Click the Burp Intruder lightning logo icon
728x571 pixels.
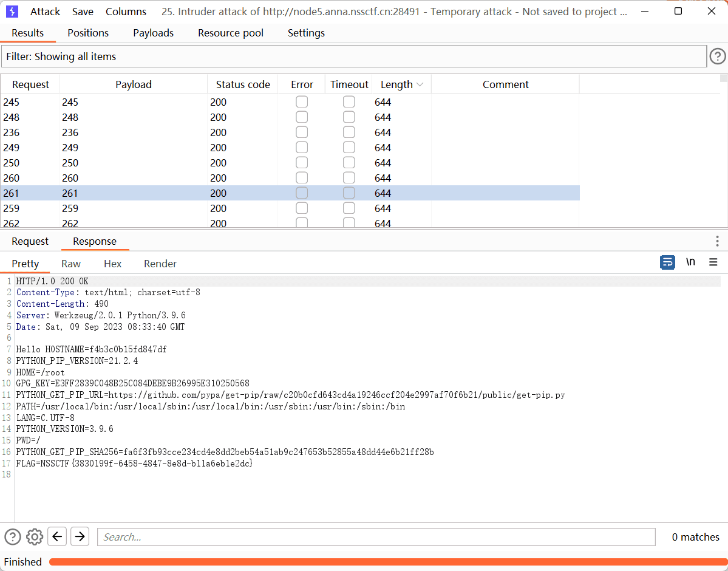[x=12, y=12]
